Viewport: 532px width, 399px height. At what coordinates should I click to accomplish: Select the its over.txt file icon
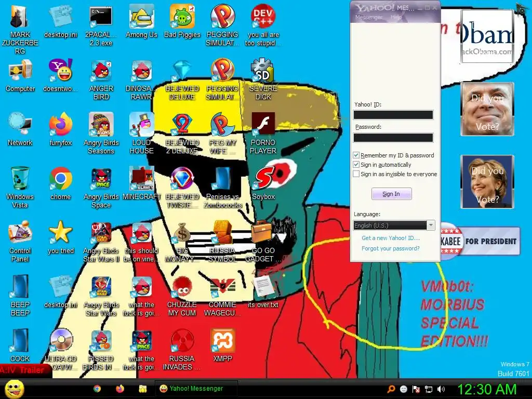[263, 291]
